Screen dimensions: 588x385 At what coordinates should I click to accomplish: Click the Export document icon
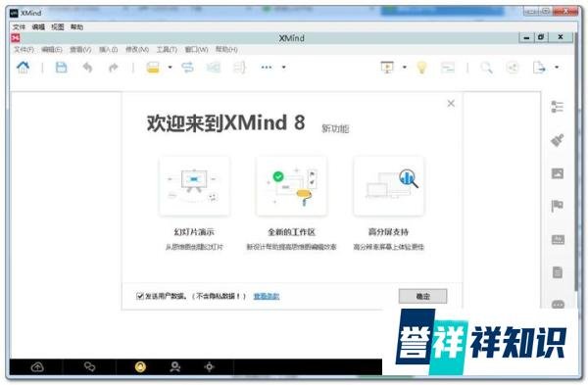click(538, 68)
